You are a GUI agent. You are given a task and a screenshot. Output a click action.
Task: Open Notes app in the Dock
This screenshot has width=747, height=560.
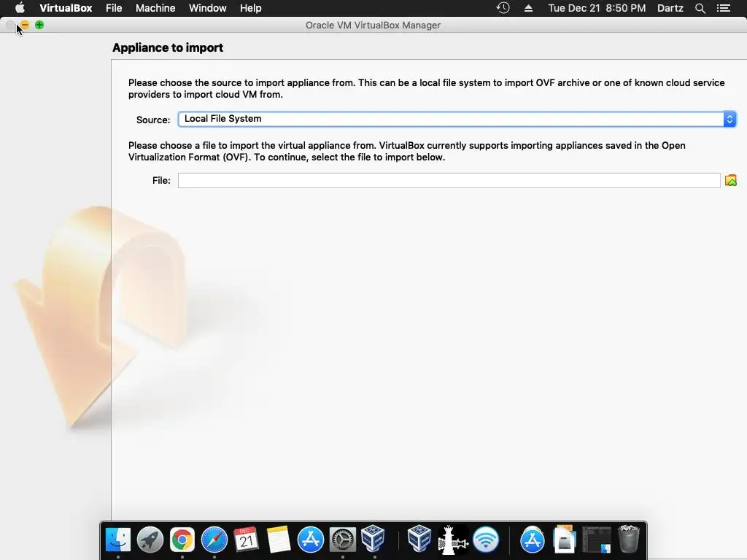pyautogui.click(x=278, y=540)
